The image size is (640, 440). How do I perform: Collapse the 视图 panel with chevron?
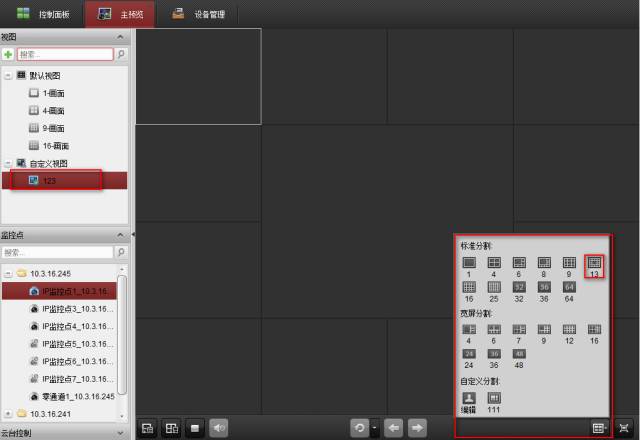point(122,36)
